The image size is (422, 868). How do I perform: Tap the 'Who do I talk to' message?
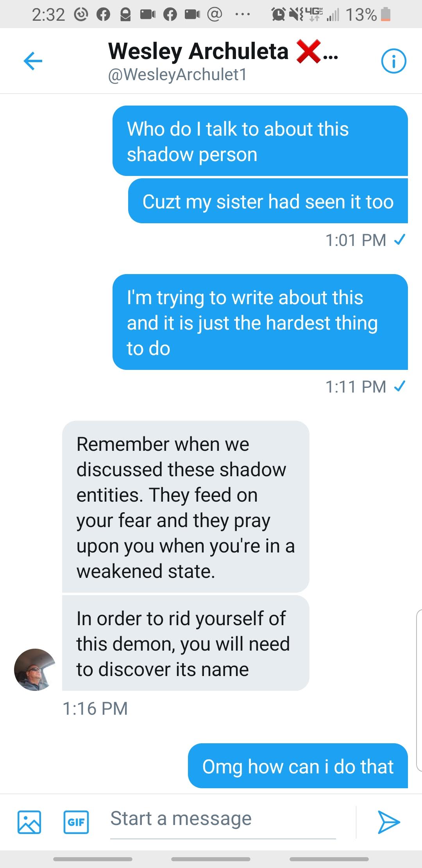260,141
